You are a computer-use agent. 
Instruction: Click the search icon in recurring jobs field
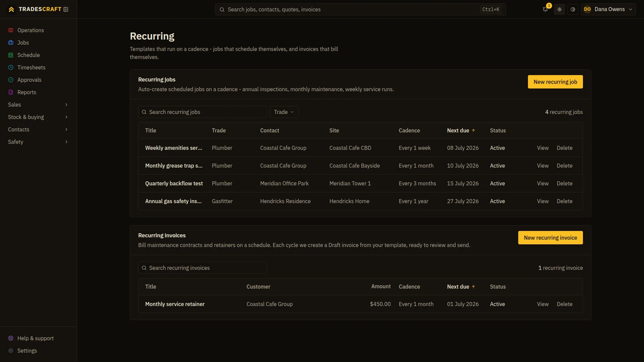click(144, 112)
